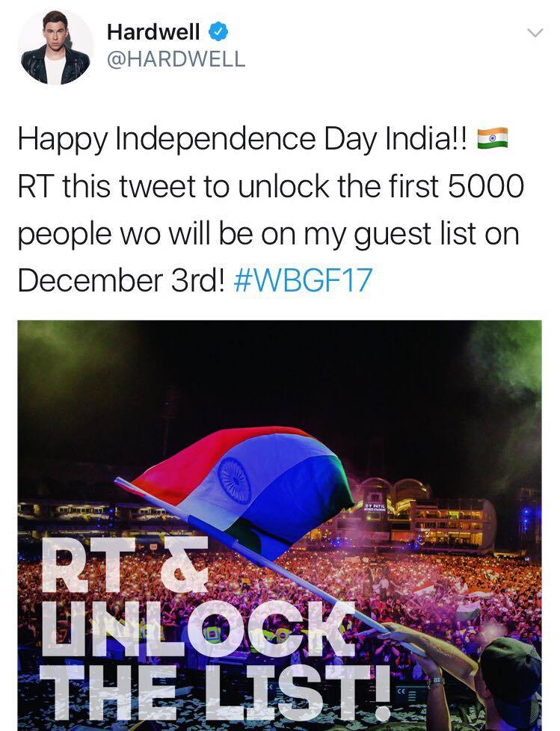Select the 'Happy Independence Day India!!' line

(x=242, y=139)
